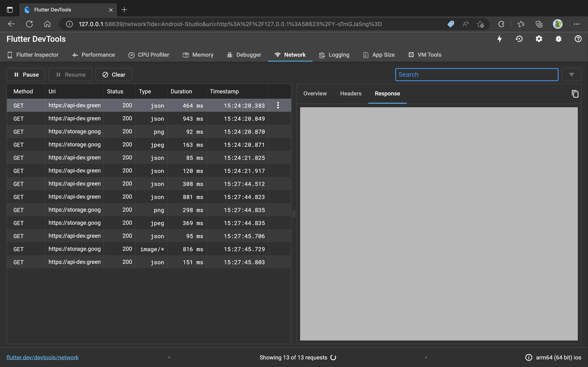Open the browser tab actions menu
This screenshot has height=367, width=588.
tap(10, 10)
